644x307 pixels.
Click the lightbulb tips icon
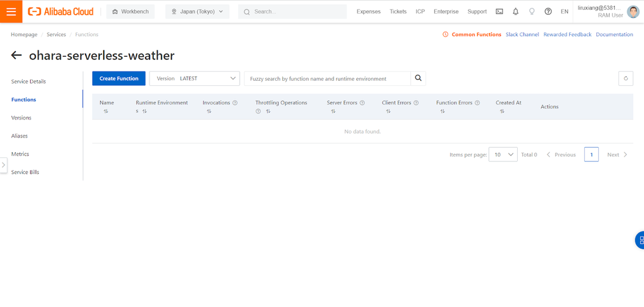pos(532,12)
